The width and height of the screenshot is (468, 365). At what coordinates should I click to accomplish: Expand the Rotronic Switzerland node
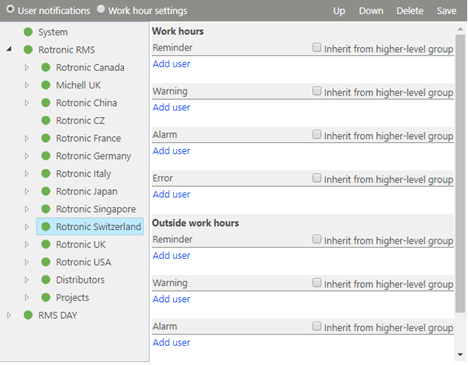point(27,227)
